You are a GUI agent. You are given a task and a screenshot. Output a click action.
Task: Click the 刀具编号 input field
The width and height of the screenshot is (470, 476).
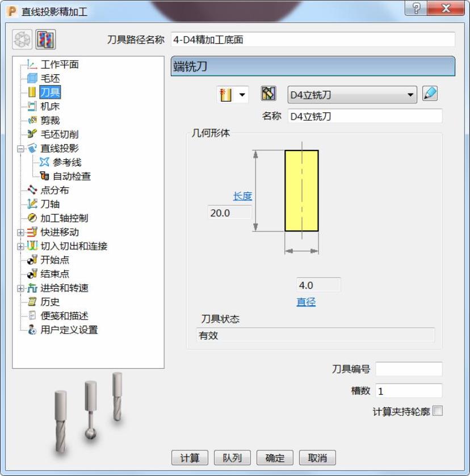[409, 369]
